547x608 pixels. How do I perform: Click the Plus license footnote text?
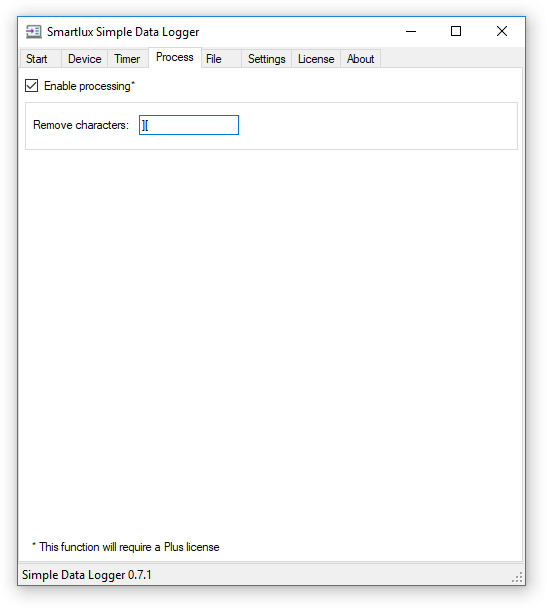(x=126, y=547)
